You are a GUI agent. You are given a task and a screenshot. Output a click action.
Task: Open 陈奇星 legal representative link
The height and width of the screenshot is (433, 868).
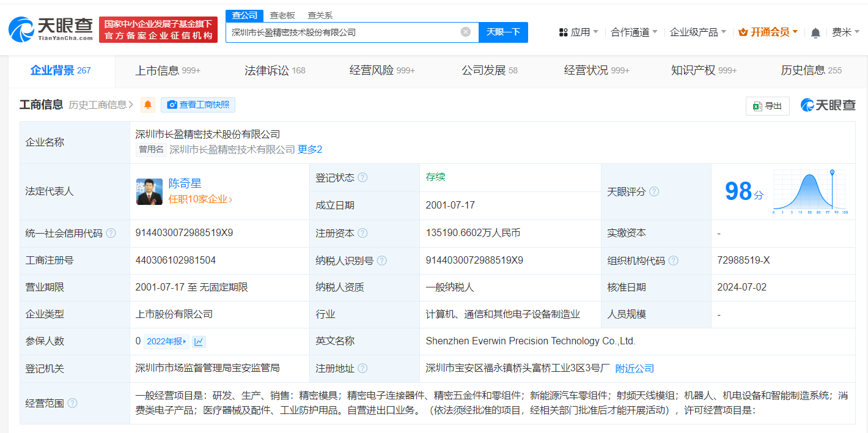click(185, 183)
